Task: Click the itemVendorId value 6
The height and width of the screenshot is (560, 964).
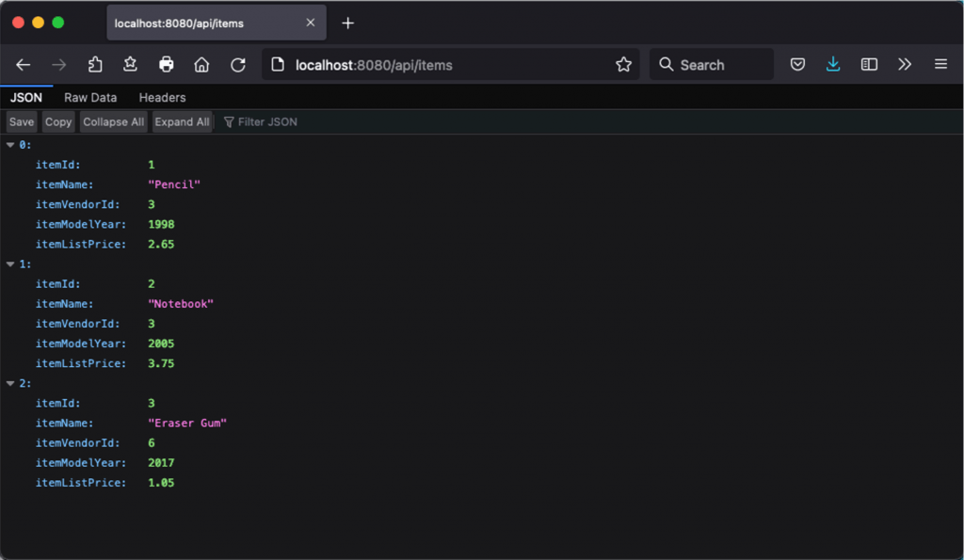Action: tap(152, 443)
